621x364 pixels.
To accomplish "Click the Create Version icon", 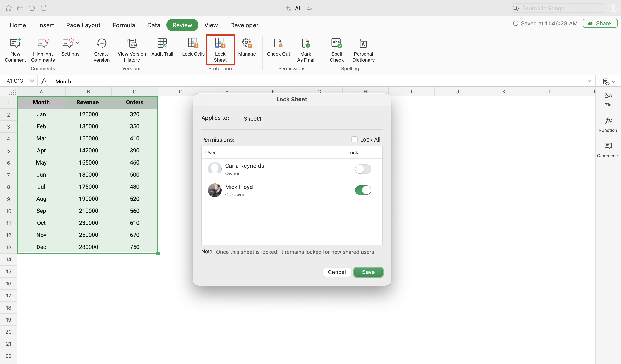I will click(101, 44).
